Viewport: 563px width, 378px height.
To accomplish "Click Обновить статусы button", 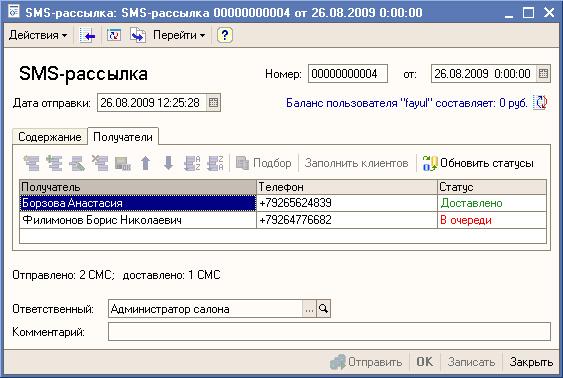I will click(478, 163).
